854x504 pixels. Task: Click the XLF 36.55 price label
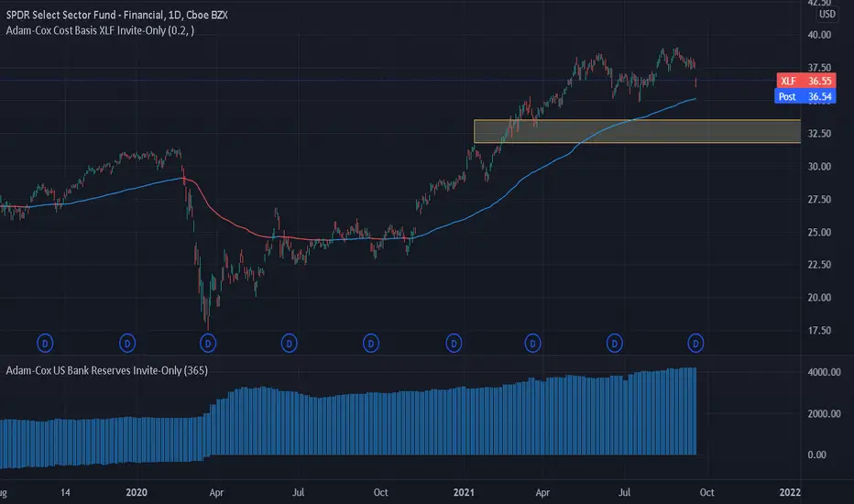806,81
